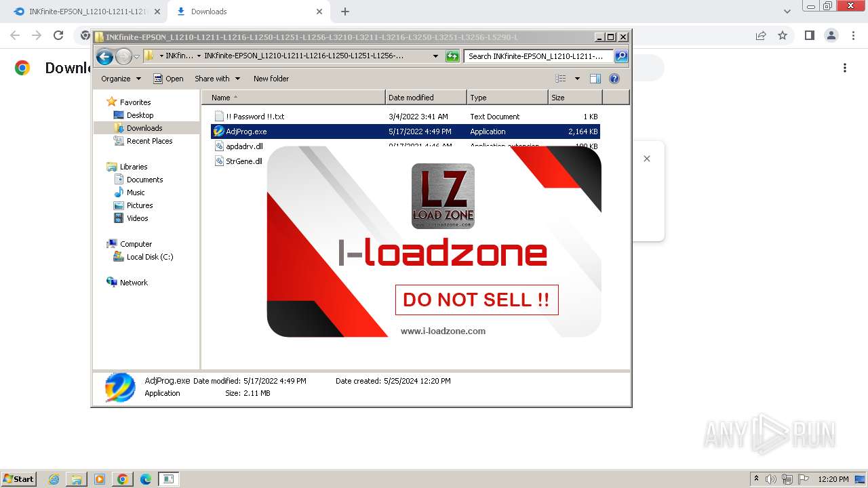Viewport: 868px width, 488px height.
Task: Select the !! Password !!.txt file
Action: (x=406, y=117)
